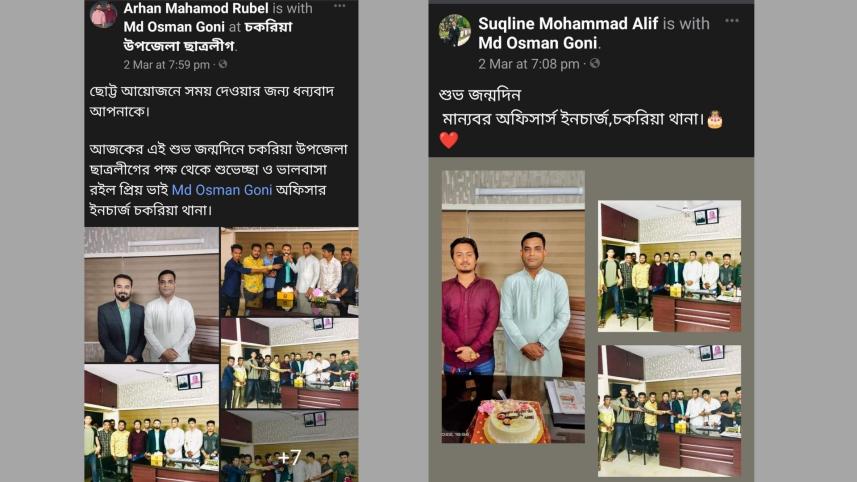This screenshot has width=857, height=482.
Task: Open the +7 more photos thumbnail
Action: [x=290, y=446]
